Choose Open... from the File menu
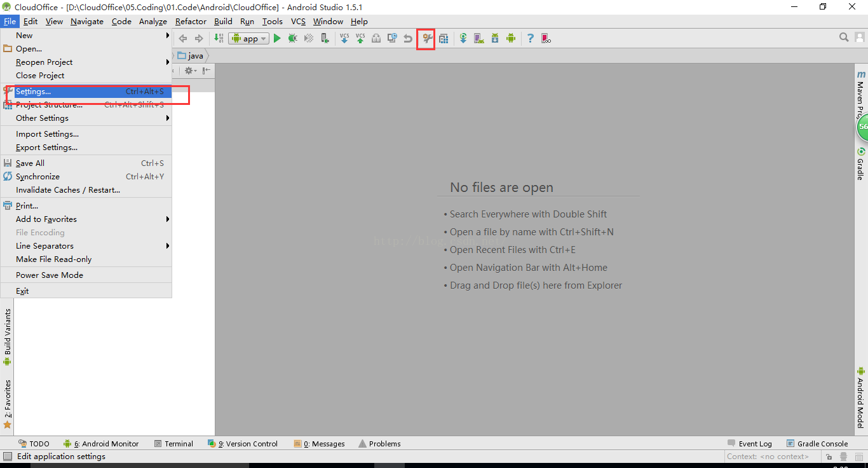This screenshot has height=468, width=868. click(x=86, y=49)
